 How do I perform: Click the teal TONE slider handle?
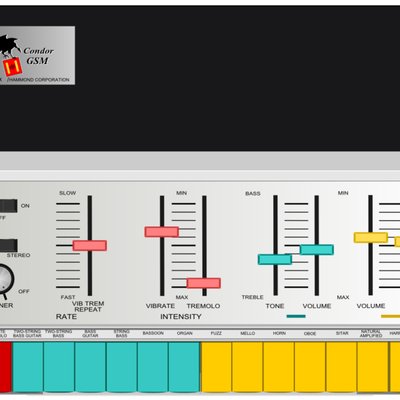(x=275, y=259)
